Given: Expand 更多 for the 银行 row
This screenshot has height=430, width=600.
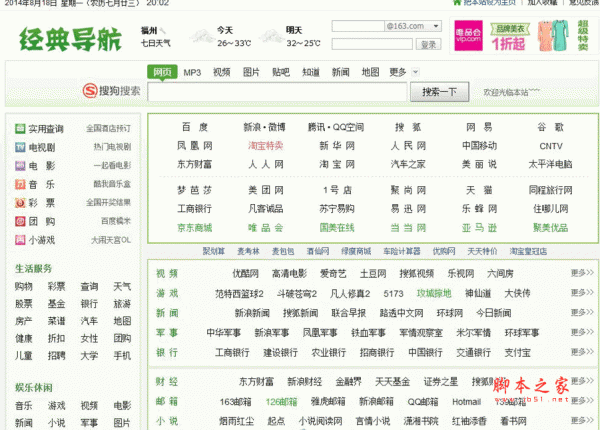Looking at the screenshot, I should [x=582, y=352].
